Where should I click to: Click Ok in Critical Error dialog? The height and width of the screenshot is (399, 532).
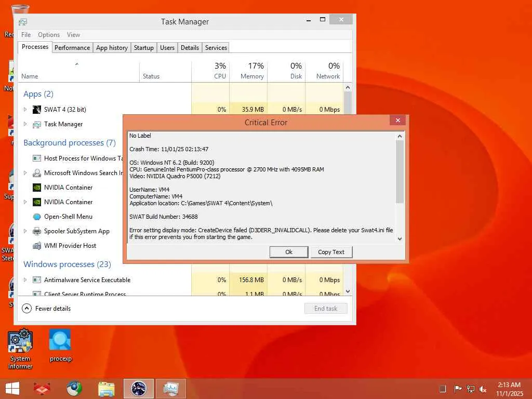(289, 252)
